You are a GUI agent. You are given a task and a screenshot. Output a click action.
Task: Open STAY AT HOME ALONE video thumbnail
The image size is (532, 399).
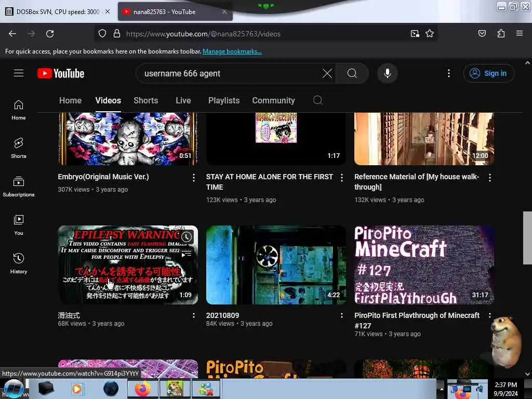click(276, 139)
